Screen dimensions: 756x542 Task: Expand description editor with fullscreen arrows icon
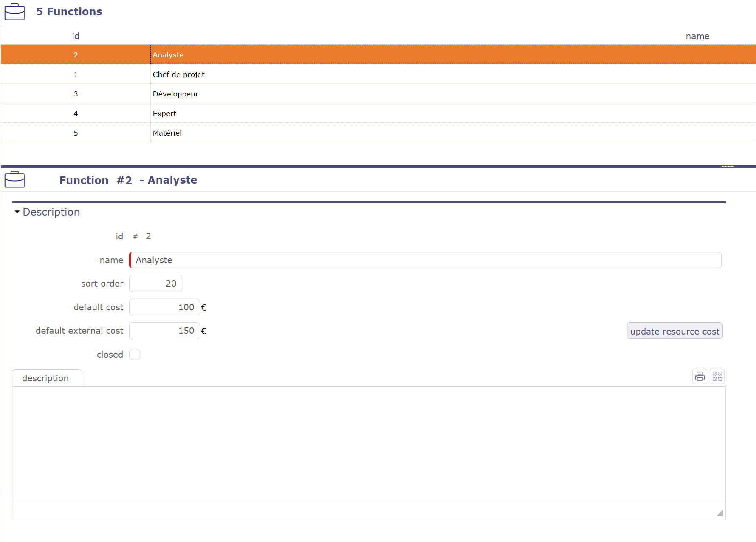tap(717, 376)
